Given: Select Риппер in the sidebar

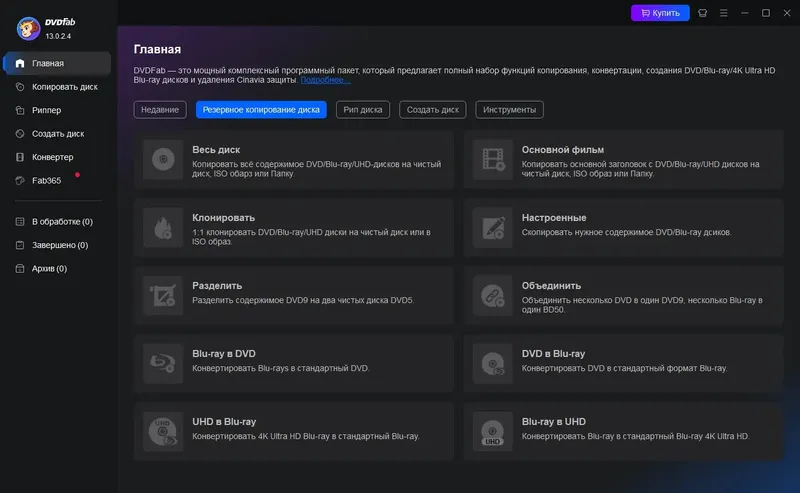Looking at the screenshot, I should click(47, 110).
